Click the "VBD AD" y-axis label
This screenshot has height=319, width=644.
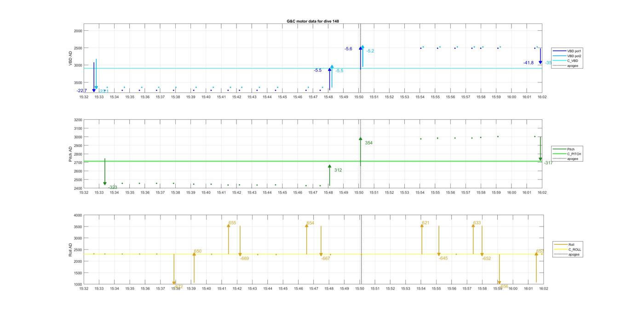[70, 58]
